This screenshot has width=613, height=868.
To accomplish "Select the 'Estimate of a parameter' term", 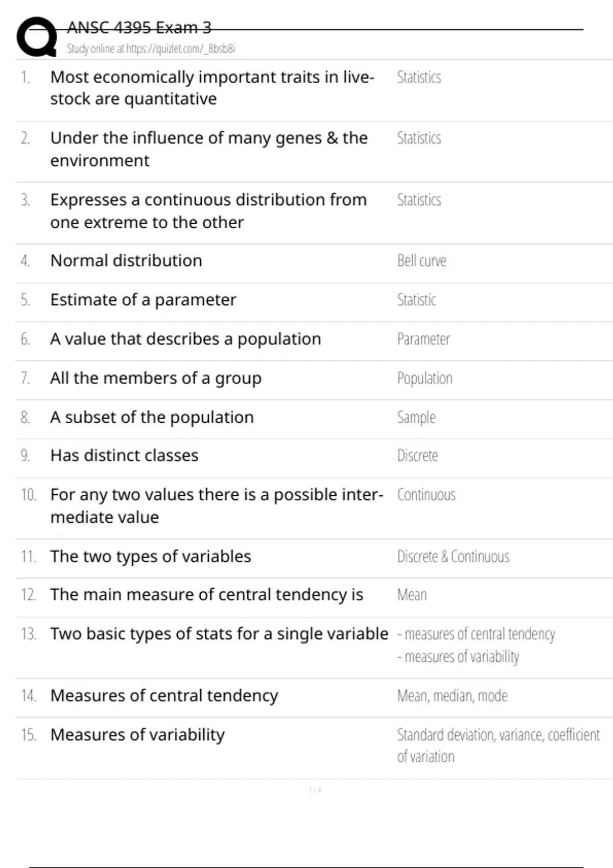I will pyautogui.click(x=143, y=300).
